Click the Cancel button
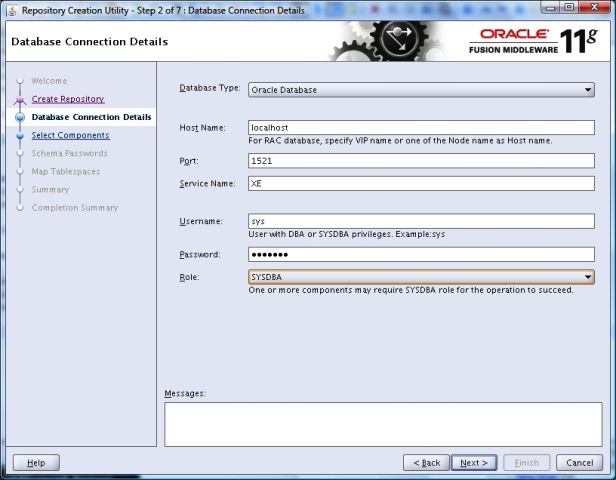616x480 pixels. pos(579,463)
